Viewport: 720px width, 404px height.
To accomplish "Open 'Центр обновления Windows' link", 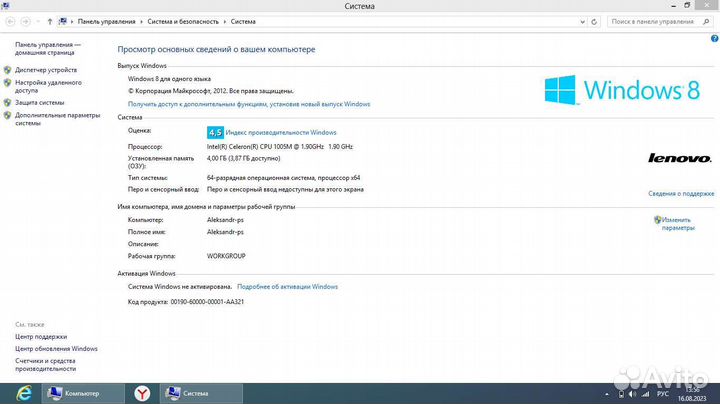I will pyautogui.click(x=56, y=348).
